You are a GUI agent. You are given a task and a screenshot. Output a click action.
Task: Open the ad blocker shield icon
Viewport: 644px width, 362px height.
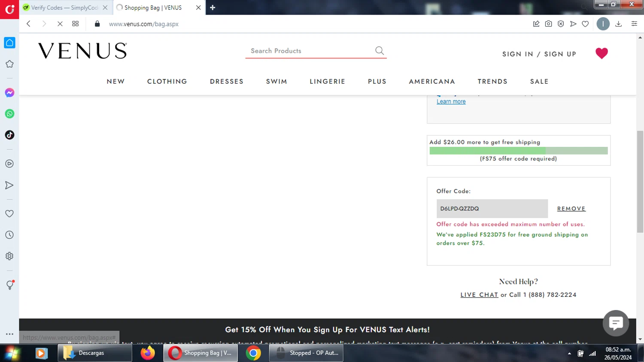[x=561, y=24]
